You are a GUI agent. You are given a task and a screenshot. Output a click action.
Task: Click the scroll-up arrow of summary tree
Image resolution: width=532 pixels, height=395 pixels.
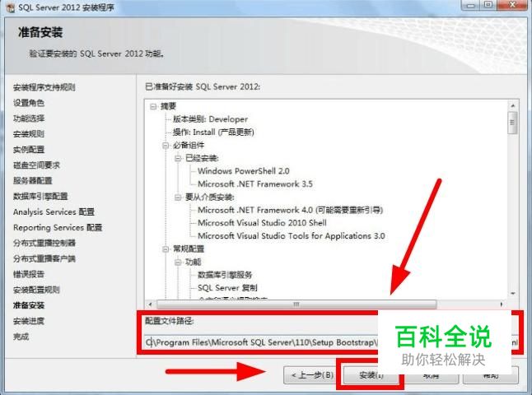click(513, 106)
